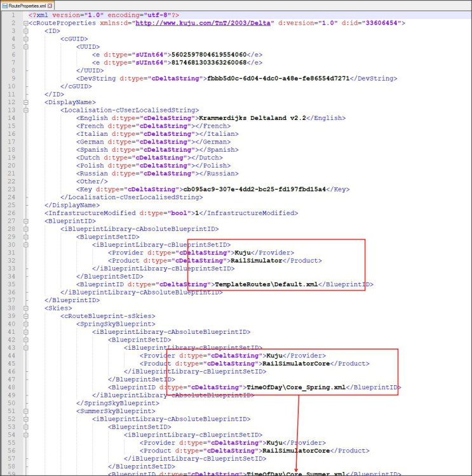This screenshot has width=472, height=476.
Task: Fold the DisplayName section at line 12
Action: click(25, 102)
